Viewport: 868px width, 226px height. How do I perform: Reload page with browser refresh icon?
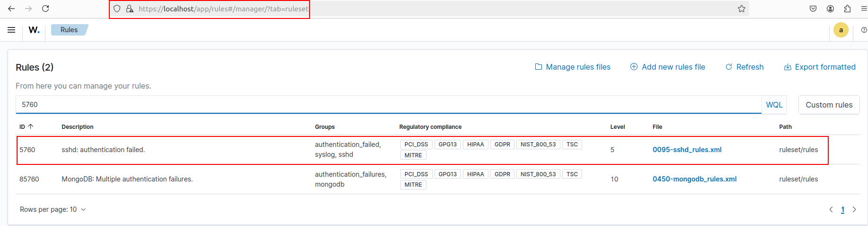(45, 9)
